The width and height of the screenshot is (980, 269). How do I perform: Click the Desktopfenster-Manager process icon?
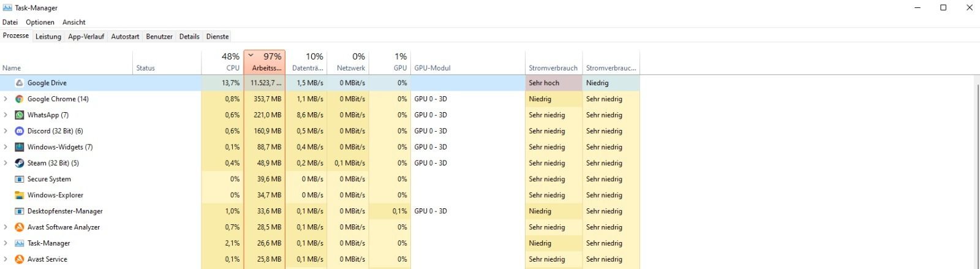[x=20, y=211]
